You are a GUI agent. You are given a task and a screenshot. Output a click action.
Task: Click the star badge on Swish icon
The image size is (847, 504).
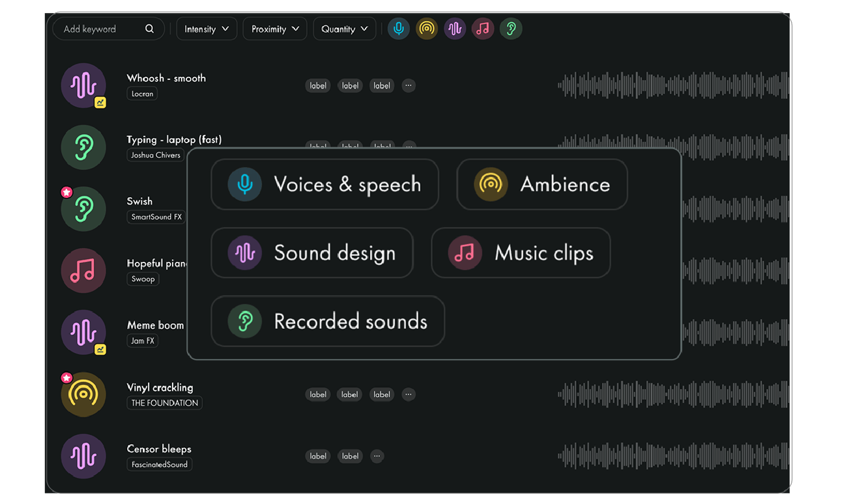coord(66,192)
